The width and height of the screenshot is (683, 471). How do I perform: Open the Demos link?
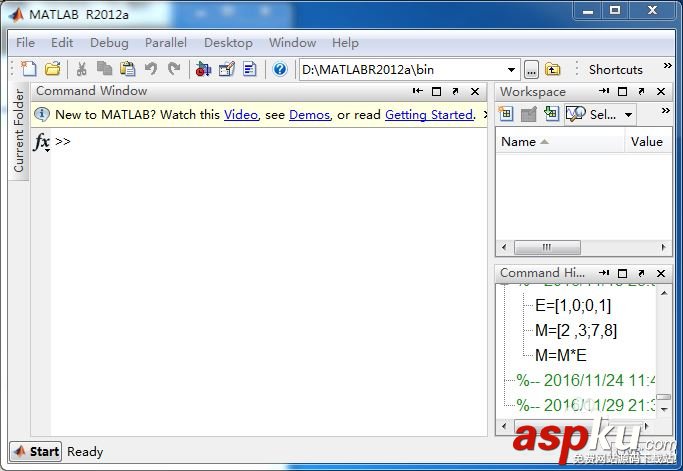tap(309, 115)
